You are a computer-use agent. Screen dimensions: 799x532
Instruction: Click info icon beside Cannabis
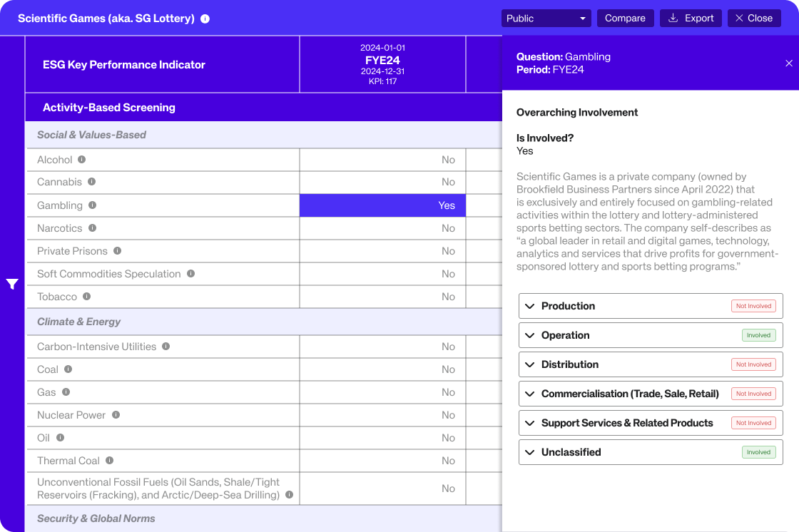[92, 181]
